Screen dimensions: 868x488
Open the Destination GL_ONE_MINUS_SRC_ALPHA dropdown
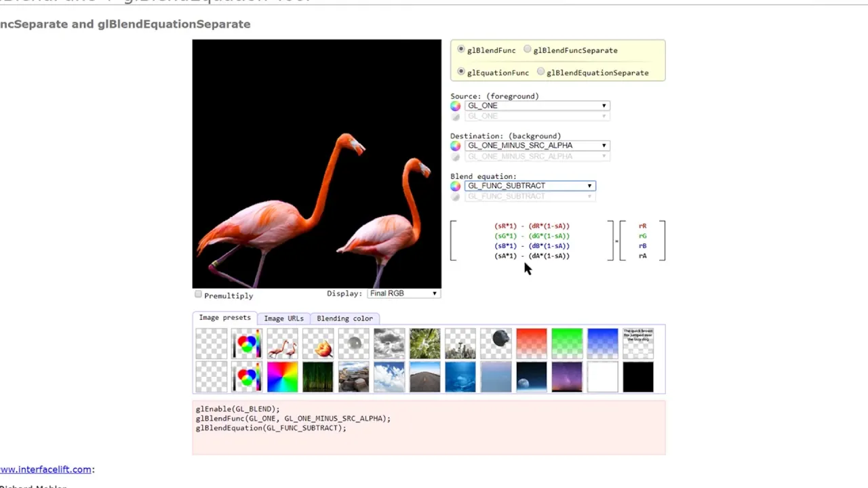537,146
